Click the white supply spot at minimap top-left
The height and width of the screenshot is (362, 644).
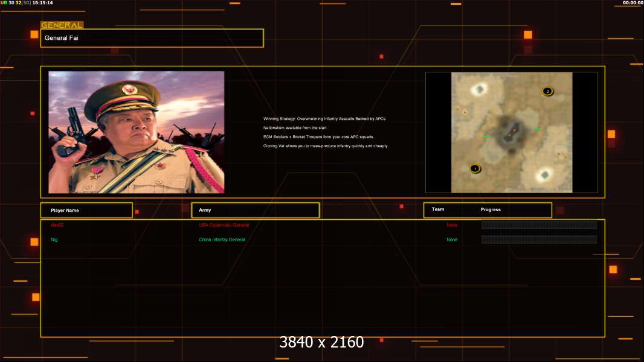pyautogui.click(x=480, y=89)
